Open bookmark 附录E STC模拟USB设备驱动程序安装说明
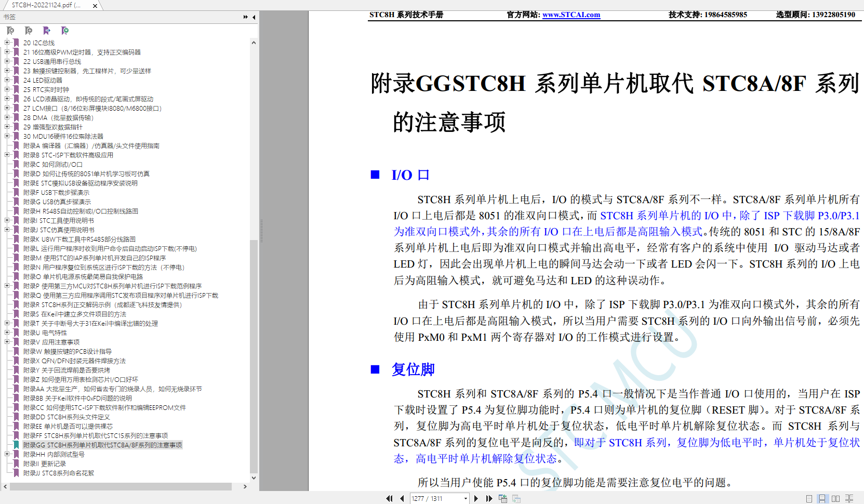 [x=80, y=183]
